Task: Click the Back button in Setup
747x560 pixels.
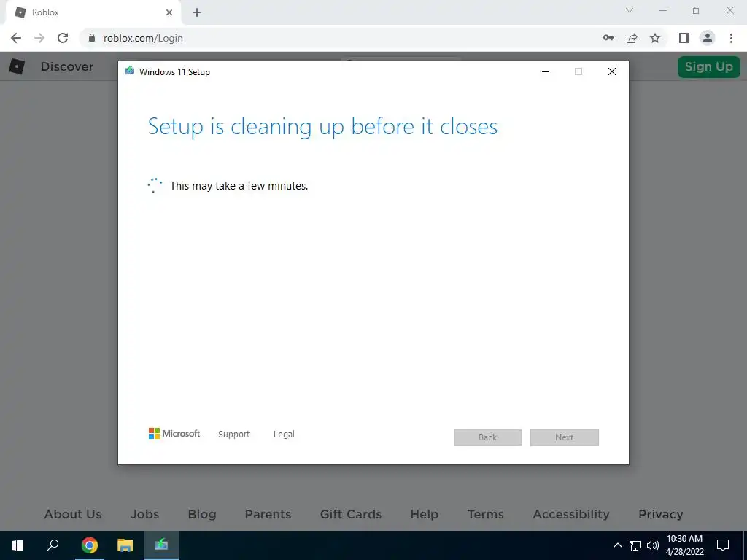Action: click(x=488, y=437)
